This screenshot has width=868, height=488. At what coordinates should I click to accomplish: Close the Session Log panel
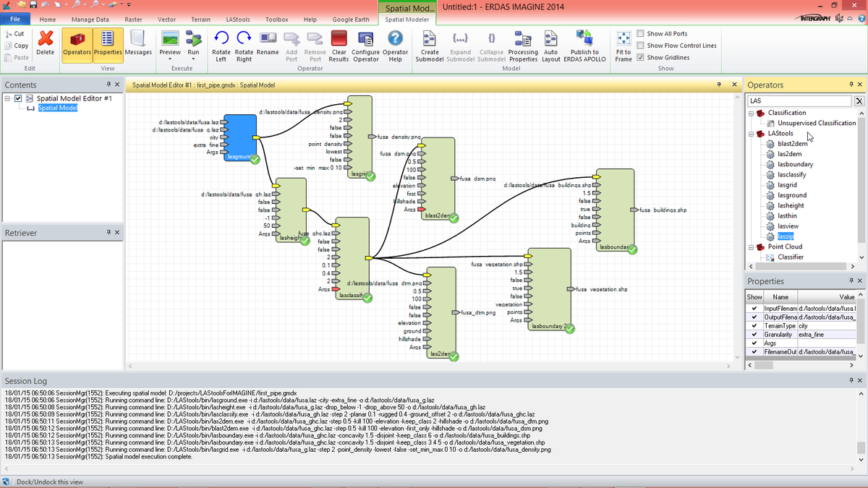coord(861,380)
